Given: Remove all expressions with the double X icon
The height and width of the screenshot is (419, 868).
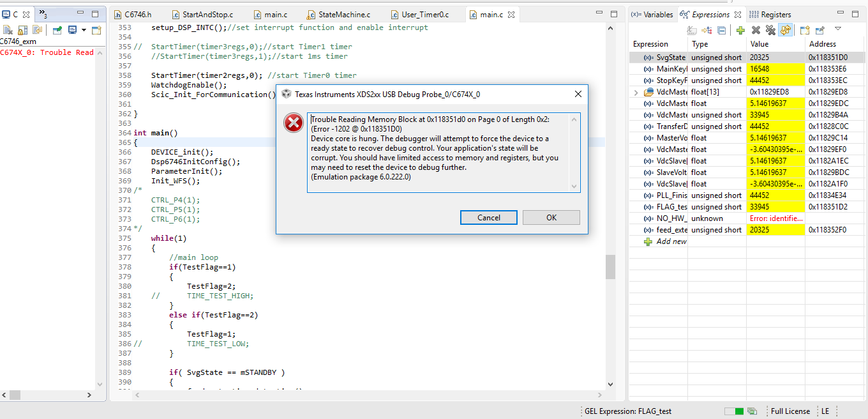Looking at the screenshot, I should [x=770, y=30].
